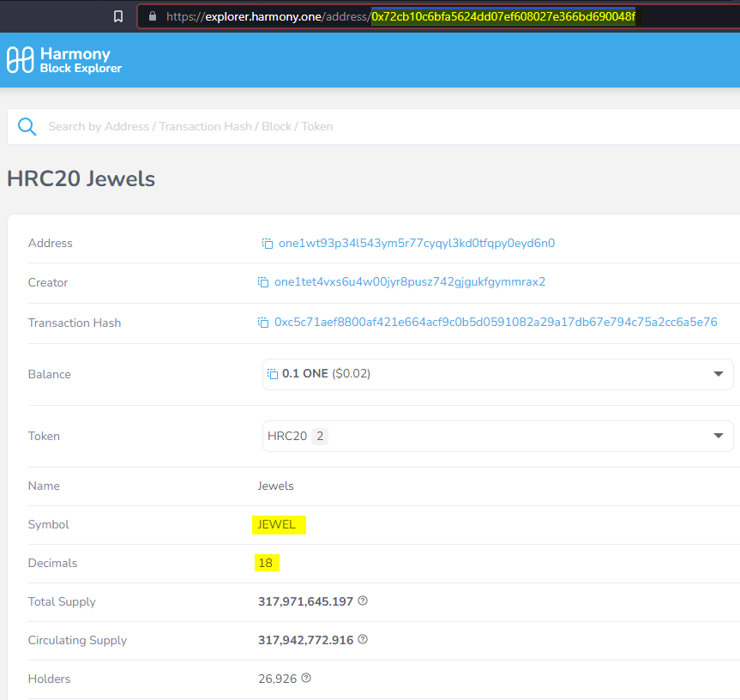
Task: Expand the HRC20 Token dropdown
Action: pos(497,436)
